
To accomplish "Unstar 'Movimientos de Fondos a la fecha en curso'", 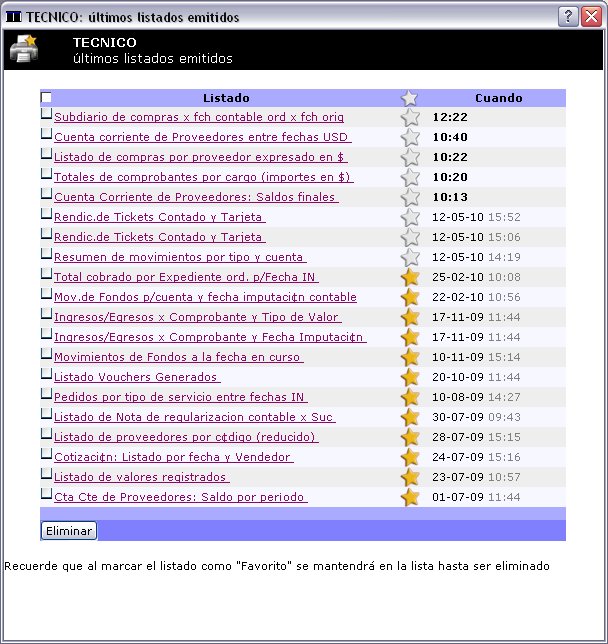I will pos(410,358).
